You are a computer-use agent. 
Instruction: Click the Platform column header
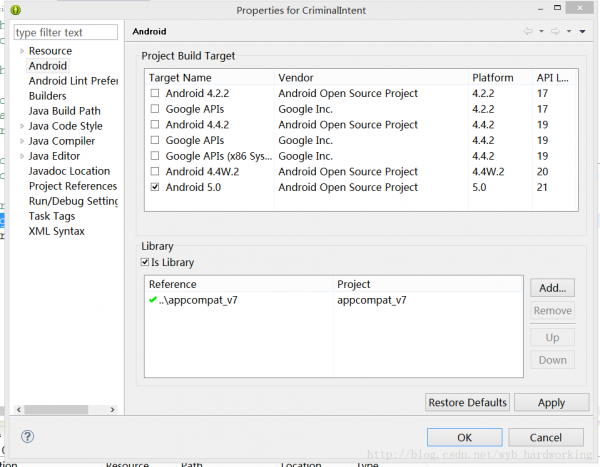(x=500, y=78)
